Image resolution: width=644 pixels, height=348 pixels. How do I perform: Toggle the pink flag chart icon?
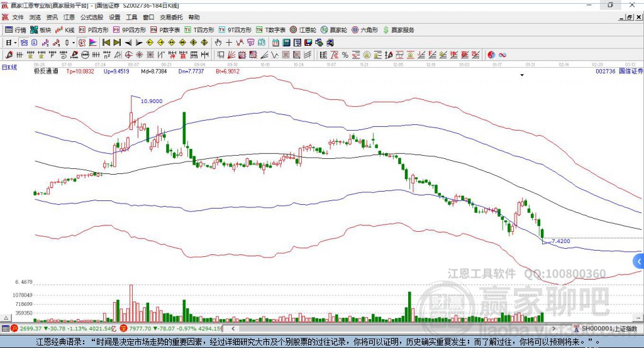[x=93, y=42]
